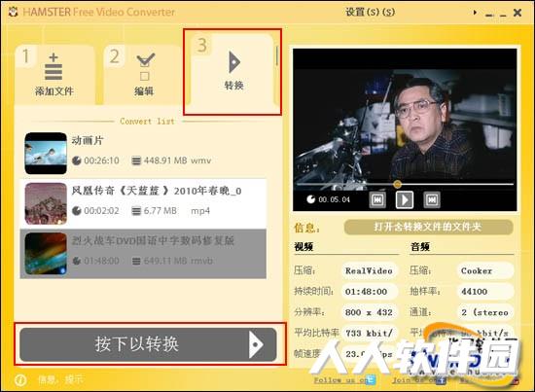Click the preview seek slider handle

(x=397, y=184)
